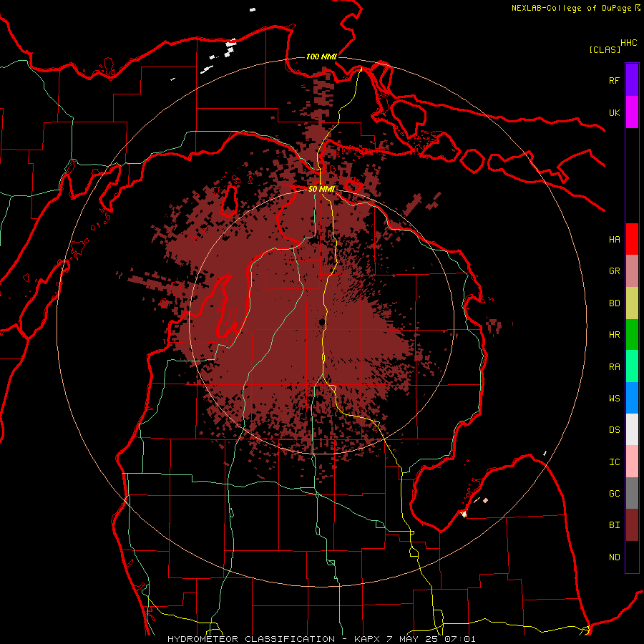Click the BD yellow legend swatch
This screenshot has width=644, height=644.
pos(632,303)
